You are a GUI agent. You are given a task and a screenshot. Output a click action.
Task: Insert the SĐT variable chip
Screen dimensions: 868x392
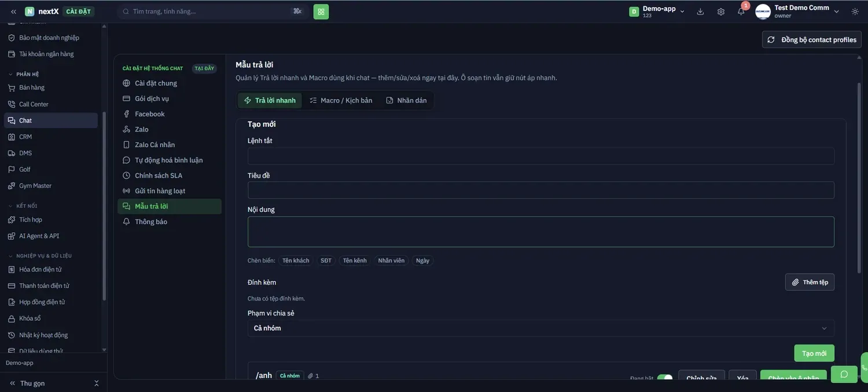326,261
